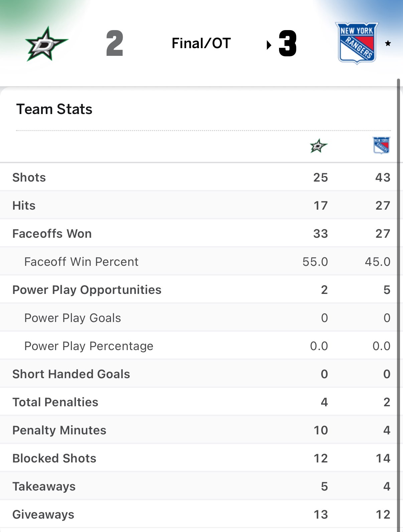Click small Stars logo column header
The image size is (403, 532).
(x=318, y=146)
